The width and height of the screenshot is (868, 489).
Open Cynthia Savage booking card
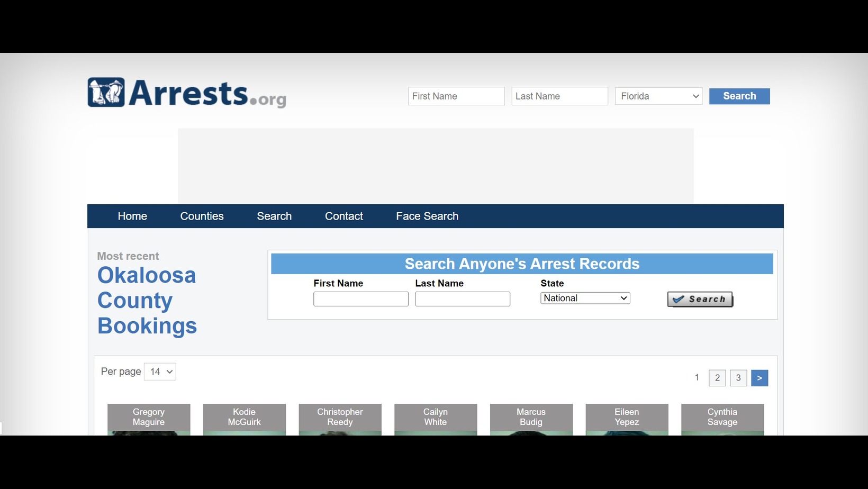pyautogui.click(x=722, y=419)
